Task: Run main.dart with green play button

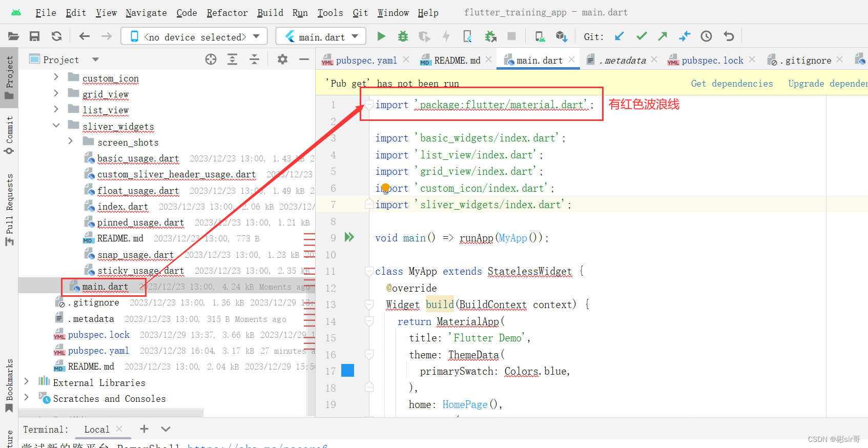Action: click(381, 36)
